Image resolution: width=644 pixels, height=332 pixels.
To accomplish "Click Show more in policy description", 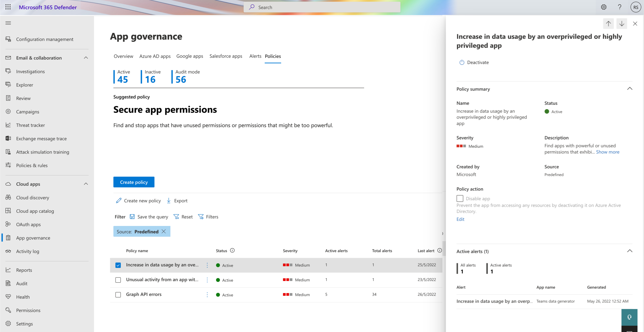I will tap(608, 152).
